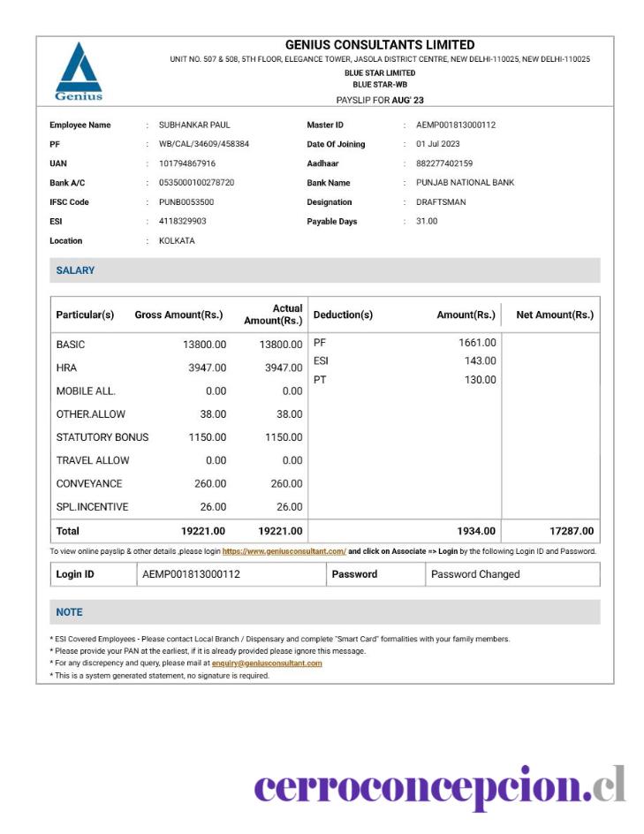Click the Genius logo at top left
Image resolution: width=644 pixels, height=834 pixels.
coord(79,72)
